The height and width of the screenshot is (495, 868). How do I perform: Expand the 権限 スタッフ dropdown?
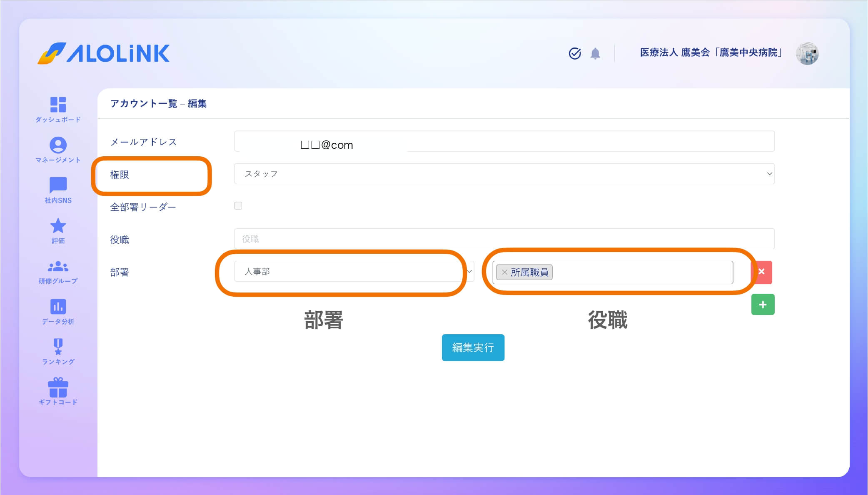tap(504, 174)
